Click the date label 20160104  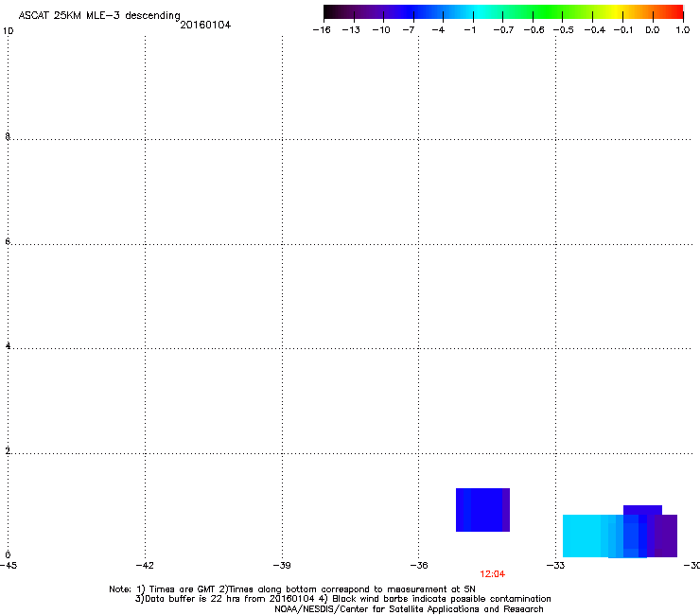205,25
